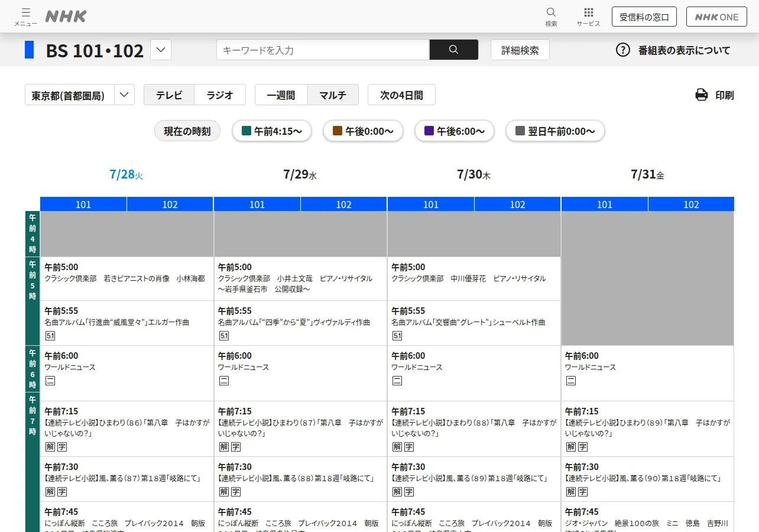Click the 解 icon under ひまわり(87)
The image size is (759, 532).
click(224, 447)
